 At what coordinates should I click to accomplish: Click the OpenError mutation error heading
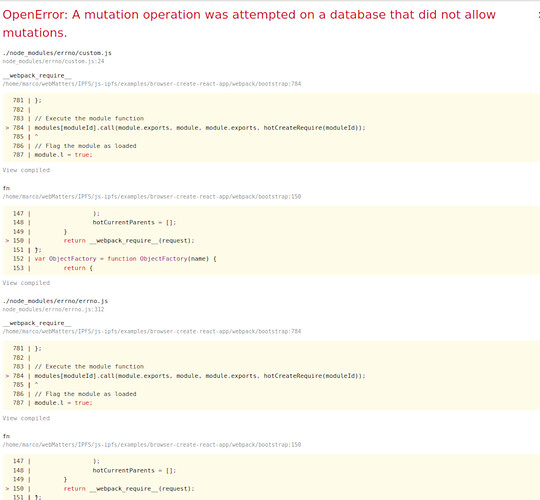(249, 23)
